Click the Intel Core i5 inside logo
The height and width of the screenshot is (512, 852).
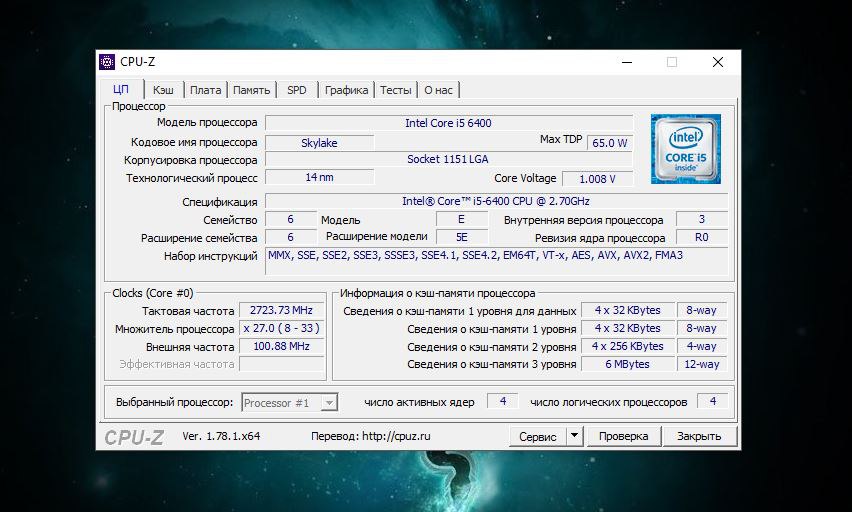click(686, 149)
